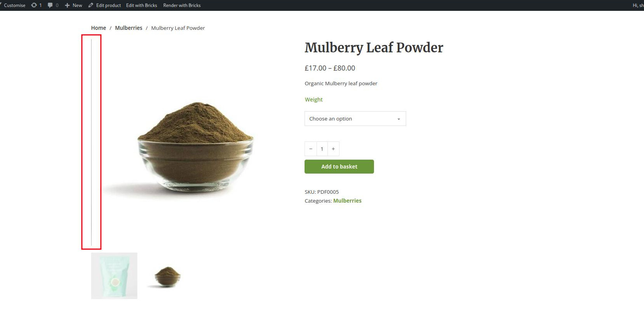
Task: Select Render with Bricks menu item
Action: click(x=182, y=5)
